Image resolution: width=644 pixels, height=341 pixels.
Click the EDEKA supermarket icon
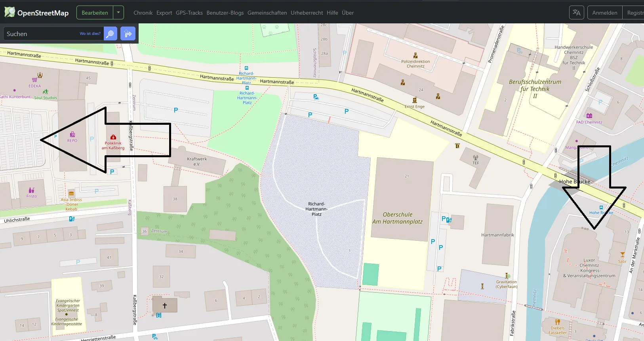[x=35, y=80]
